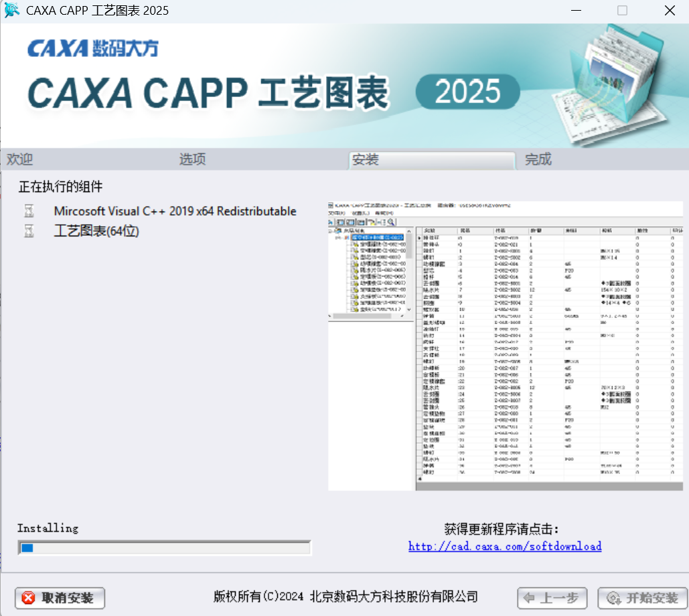
Task: Click the hourglass icon beside 工艺图表(64位)
Action: tap(29, 231)
